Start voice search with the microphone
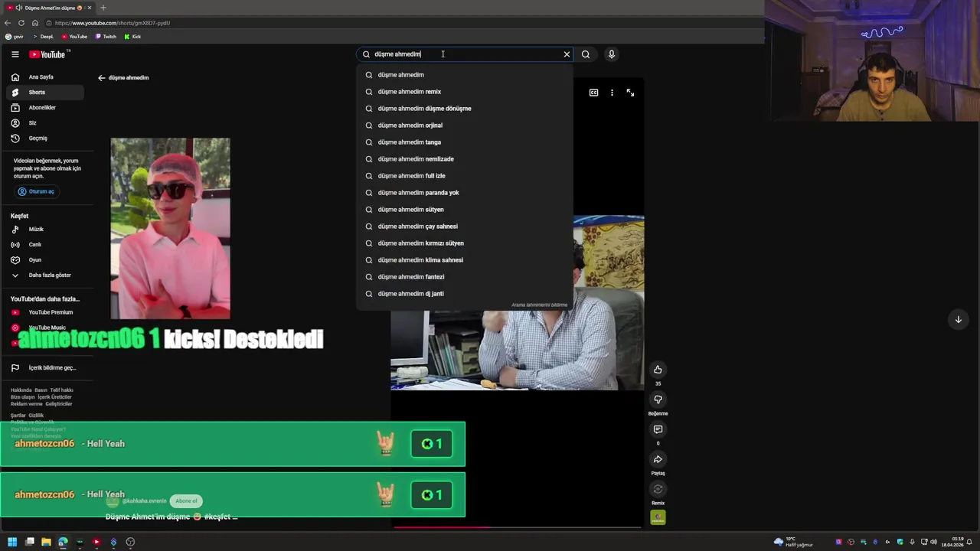The width and height of the screenshot is (980, 551). pyautogui.click(x=611, y=54)
